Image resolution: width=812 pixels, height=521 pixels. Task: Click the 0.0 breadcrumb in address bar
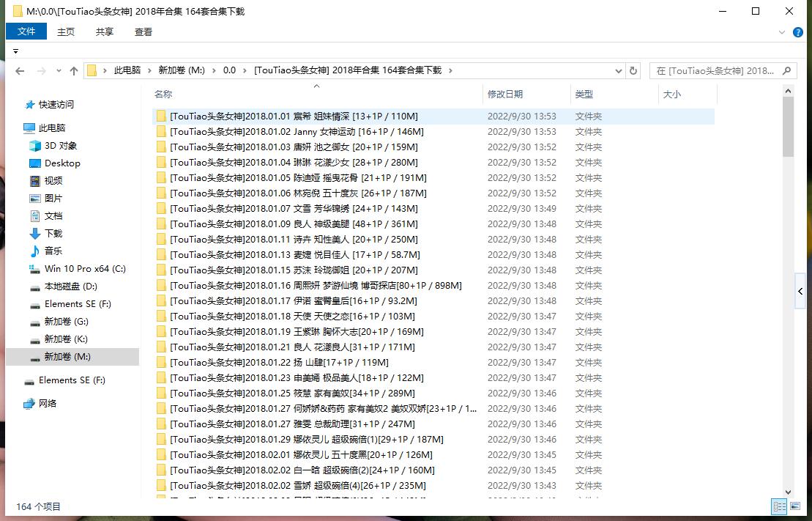click(229, 70)
